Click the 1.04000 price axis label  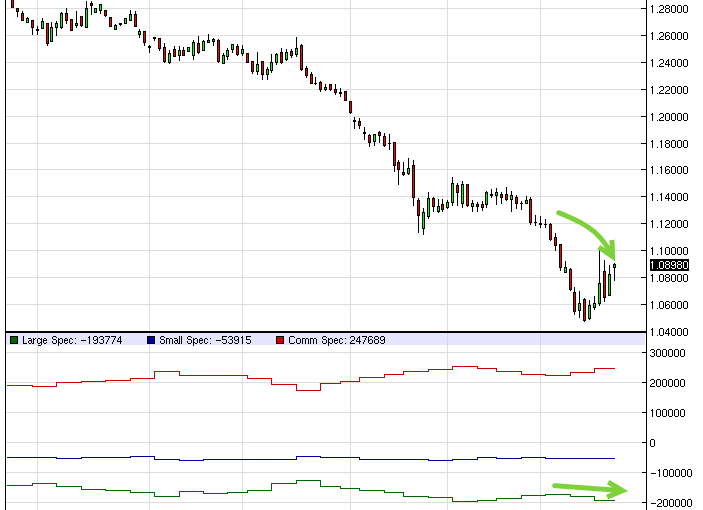click(669, 332)
